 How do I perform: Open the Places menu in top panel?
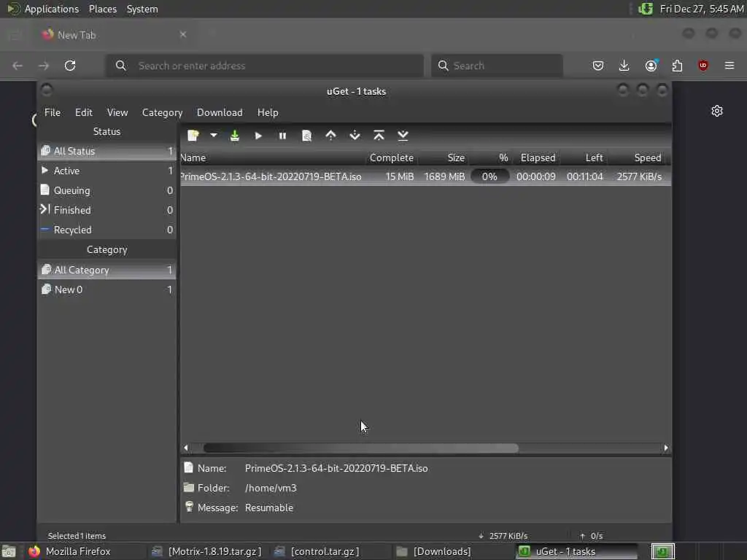pyautogui.click(x=102, y=9)
